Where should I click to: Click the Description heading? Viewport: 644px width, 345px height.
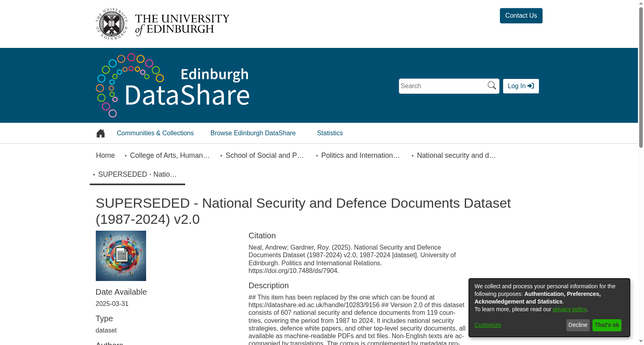(268, 286)
